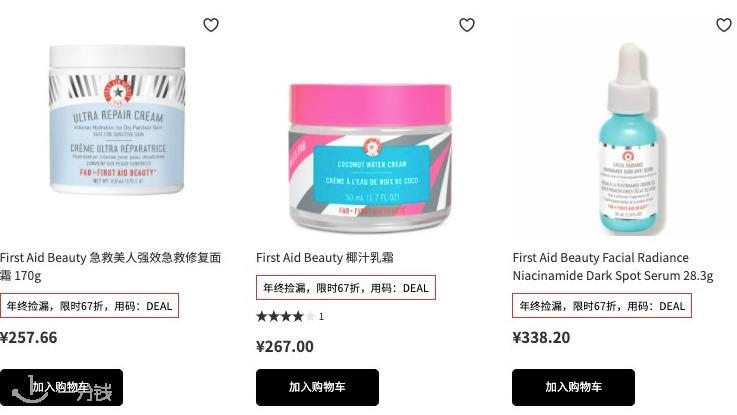Add 椰汁乳霜 to cart with 加入购物车
737x415 pixels.
pyautogui.click(x=317, y=387)
